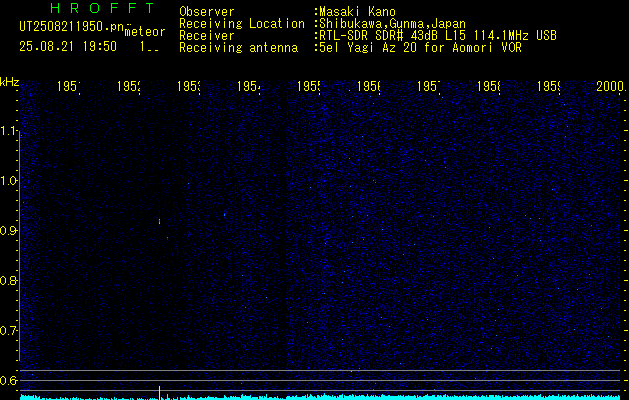Click the red meteor echo spot
This screenshot has height=400, width=629.
pyautogui.click(x=159, y=221)
